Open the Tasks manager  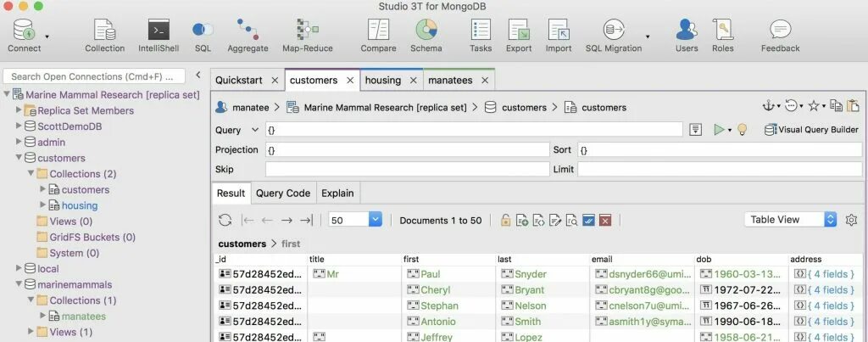click(x=481, y=30)
